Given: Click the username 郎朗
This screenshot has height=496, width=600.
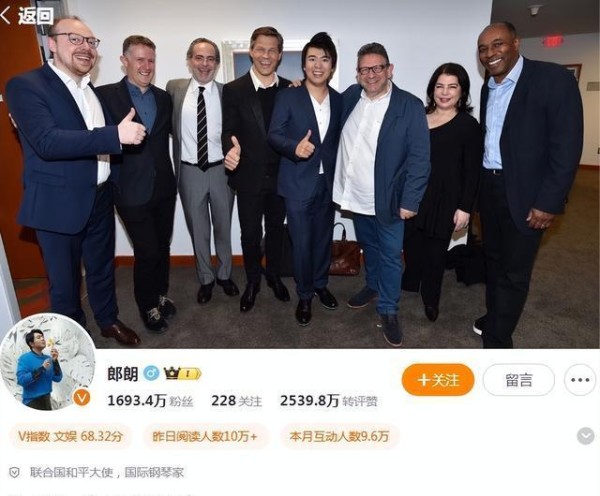Looking at the screenshot, I should point(122,373).
